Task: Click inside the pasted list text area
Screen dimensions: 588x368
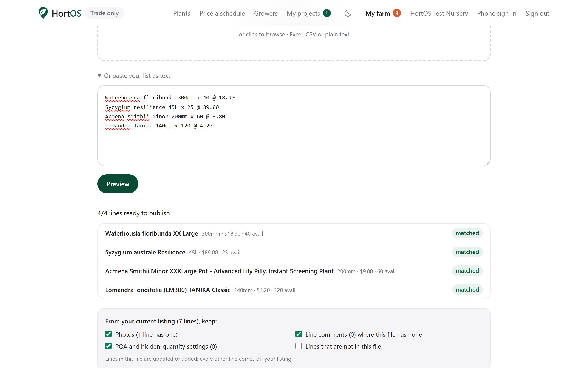Action: pyautogui.click(x=294, y=125)
